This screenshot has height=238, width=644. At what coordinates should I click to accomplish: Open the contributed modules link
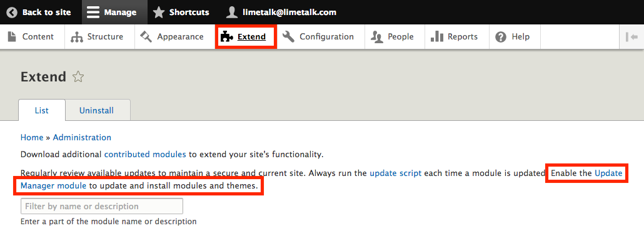pos(146,155)
